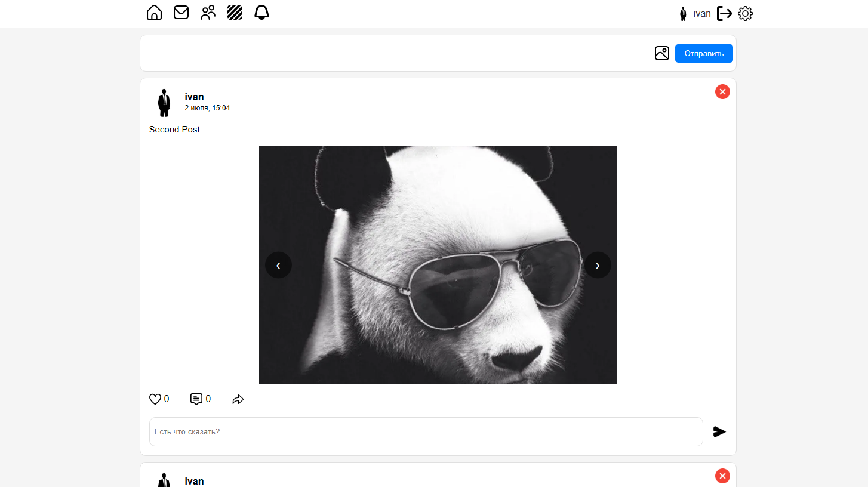Viewport: 868px width, 487px height.
Task: Open ivan author name on Second Post
Action: click(x=194, y=97)
